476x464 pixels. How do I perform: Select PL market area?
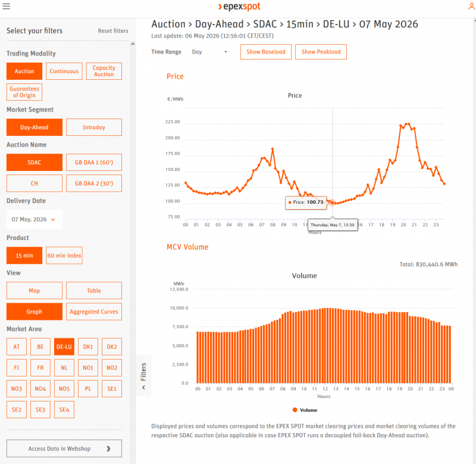(88, 388)
